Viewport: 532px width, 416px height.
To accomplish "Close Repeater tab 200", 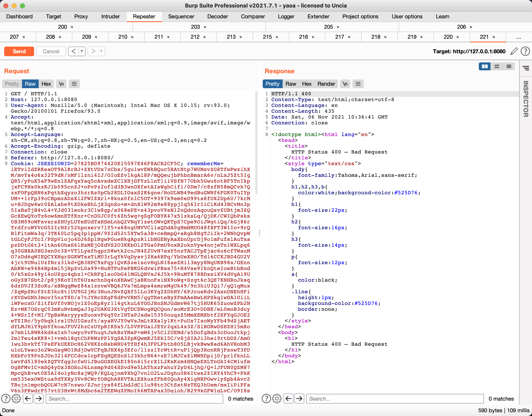I will tap(72, 27).
